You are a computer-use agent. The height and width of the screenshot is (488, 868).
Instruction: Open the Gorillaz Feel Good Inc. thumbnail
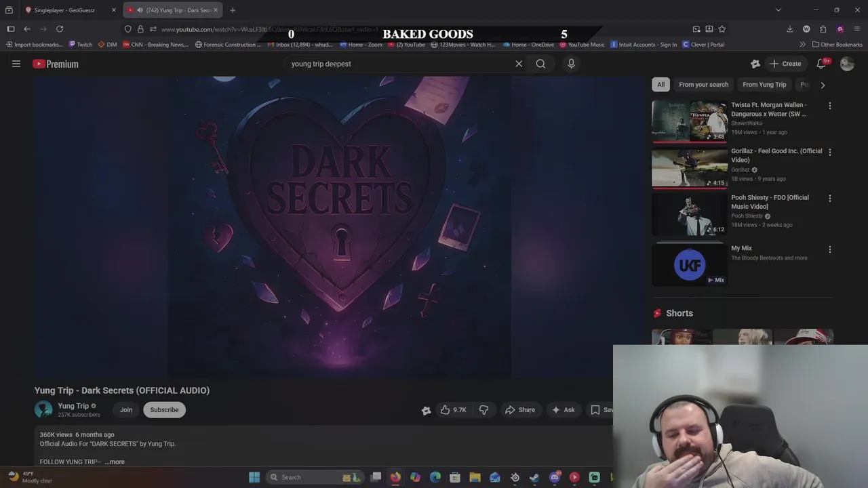point(689,167)
